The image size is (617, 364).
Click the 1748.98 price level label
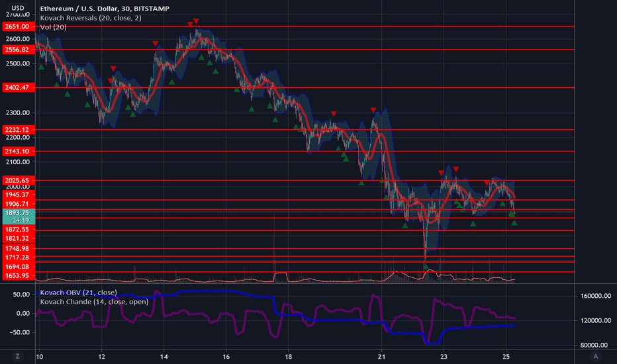click(x=19, y=248)
